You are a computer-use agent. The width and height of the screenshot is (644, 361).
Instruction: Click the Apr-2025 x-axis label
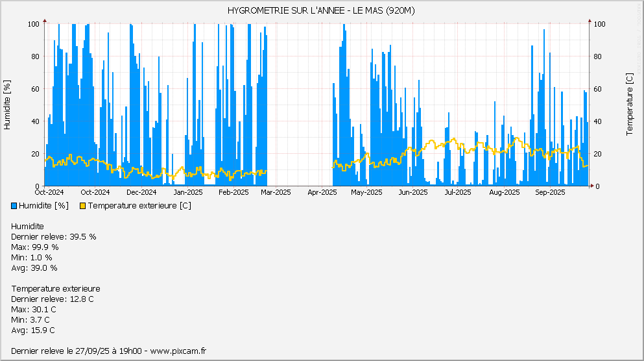pyautogui.click(x=322, y=192)
